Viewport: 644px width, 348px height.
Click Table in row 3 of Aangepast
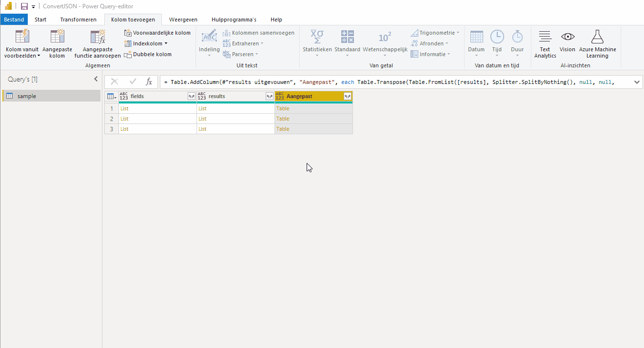click(283, 129)
